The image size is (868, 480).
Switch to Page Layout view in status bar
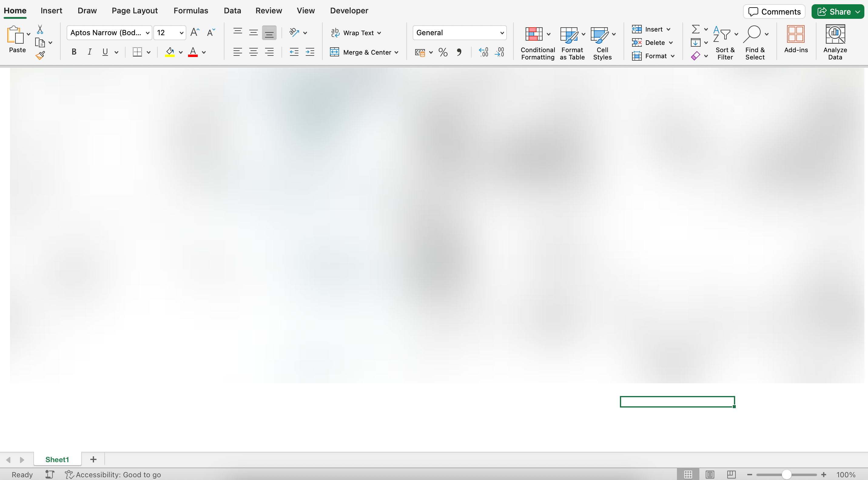[710, 474]
